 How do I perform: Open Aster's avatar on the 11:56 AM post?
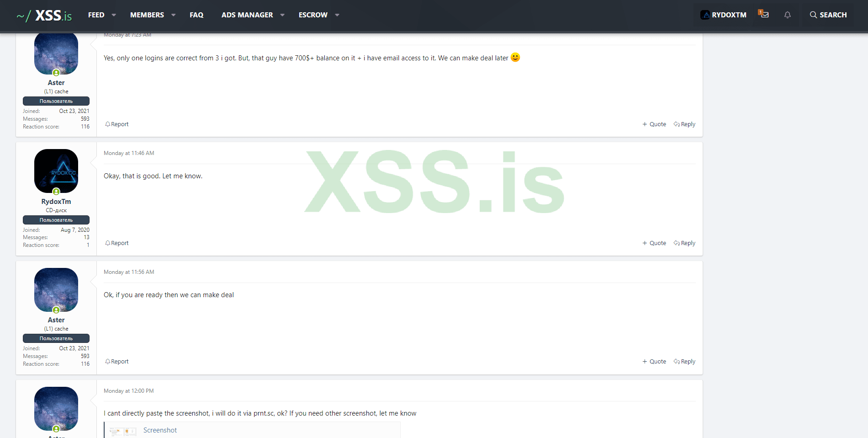point(56,290)
